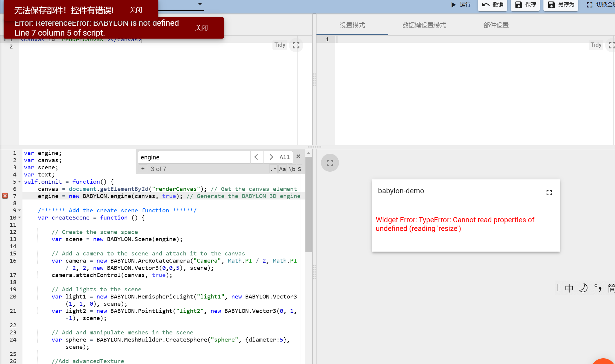This screenshot has width=615, height=364.
Task: Expand the HTML editor to fullscreen
Action: coord(296,45)
